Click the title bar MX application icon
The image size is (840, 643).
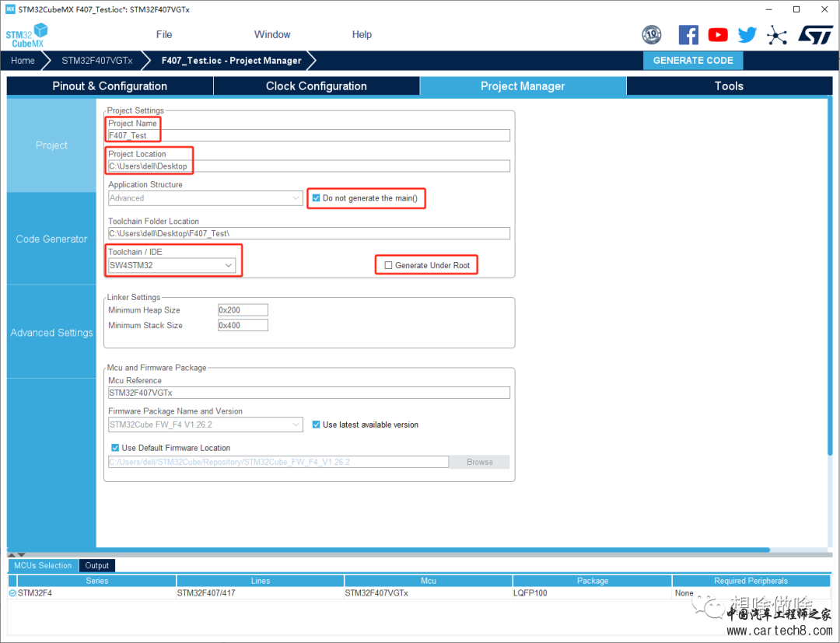click(x=10, y=9)
